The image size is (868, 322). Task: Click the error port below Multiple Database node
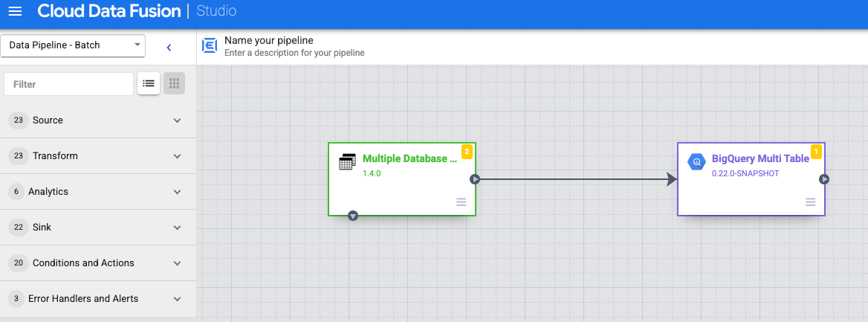353,216
